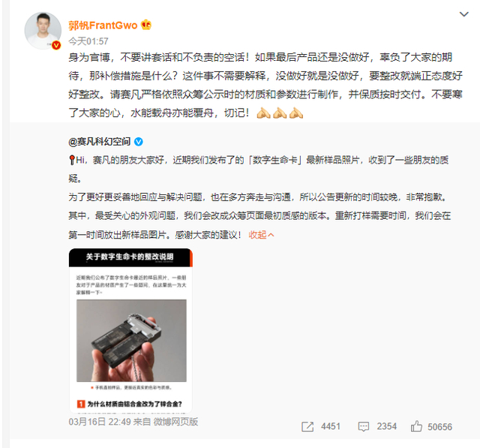Click the 微博网页版 source link
The width and height of the screenshot is (480, 448).
point(175,422)
